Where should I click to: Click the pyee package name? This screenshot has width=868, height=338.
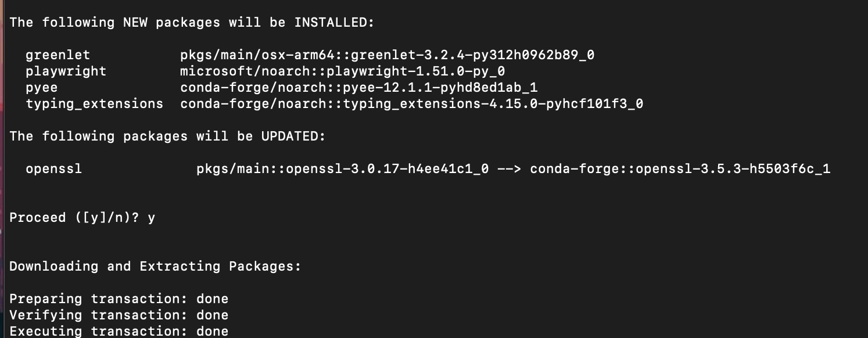click(42, 88)
